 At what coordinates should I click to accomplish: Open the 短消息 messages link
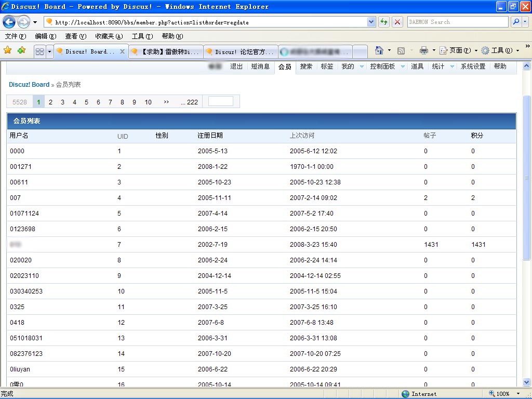(x=260, y=66)
